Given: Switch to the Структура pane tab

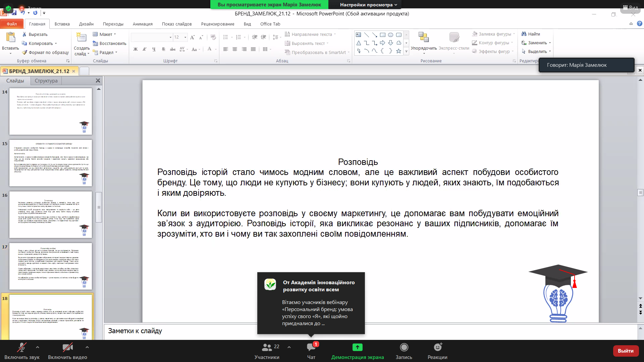Looking at the screenshot, I should point(46,80).
